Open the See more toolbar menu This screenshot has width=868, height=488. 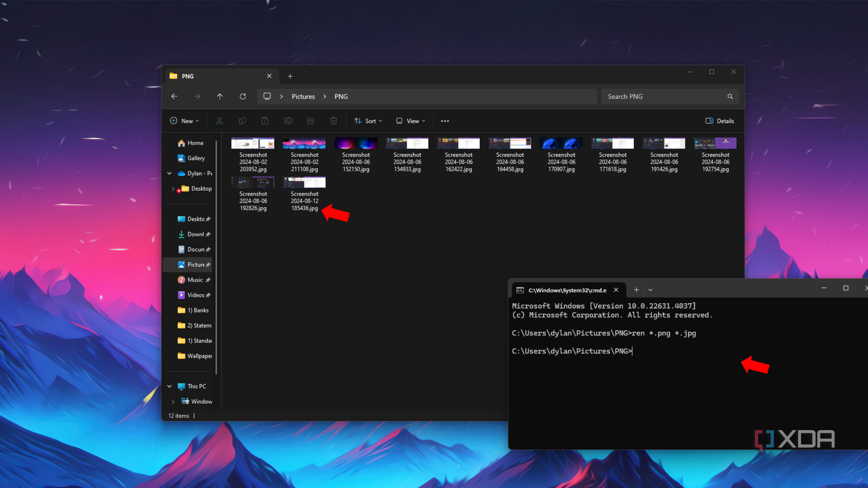(x=445, y=120)
